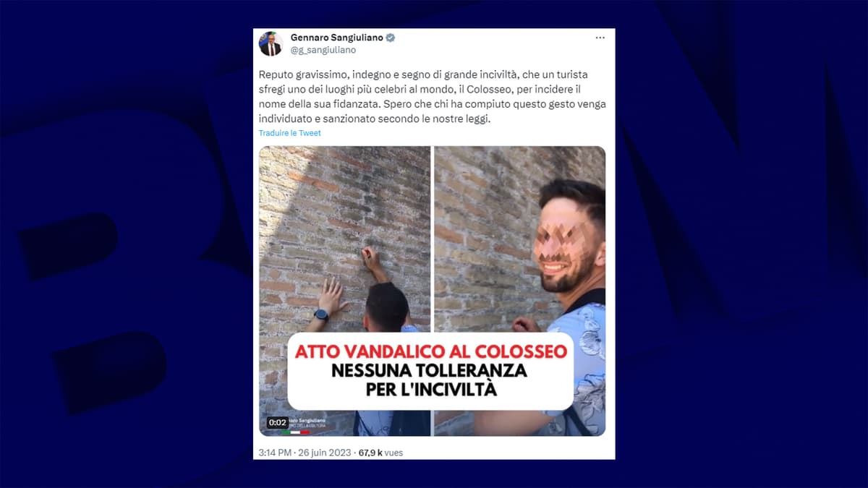Open the tweet's three-dot more menu

pyautogui.click(x=600, y=38)
